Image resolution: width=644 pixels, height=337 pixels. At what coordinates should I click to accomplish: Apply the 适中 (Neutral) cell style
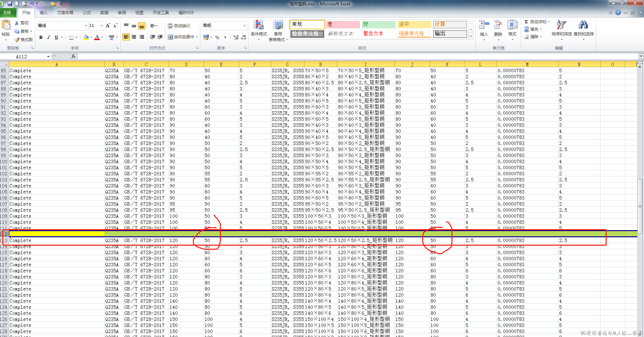[414, 24]
